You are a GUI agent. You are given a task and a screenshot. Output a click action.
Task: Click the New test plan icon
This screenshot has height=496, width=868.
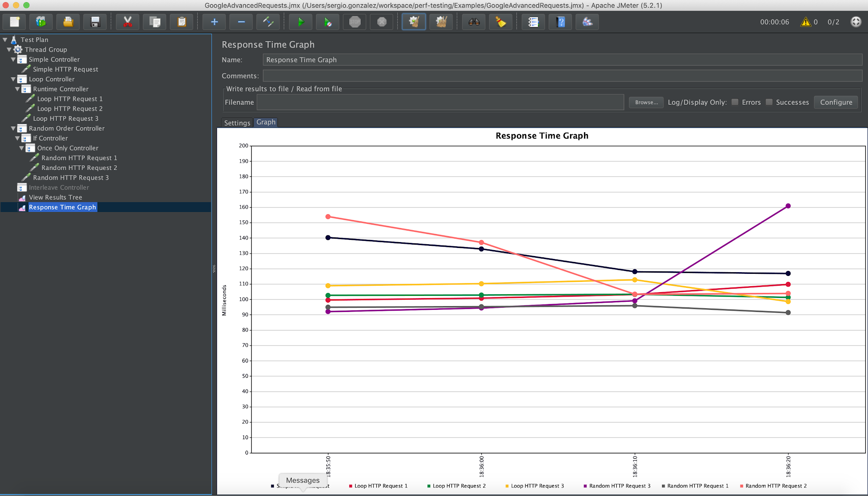pos(15,22)
